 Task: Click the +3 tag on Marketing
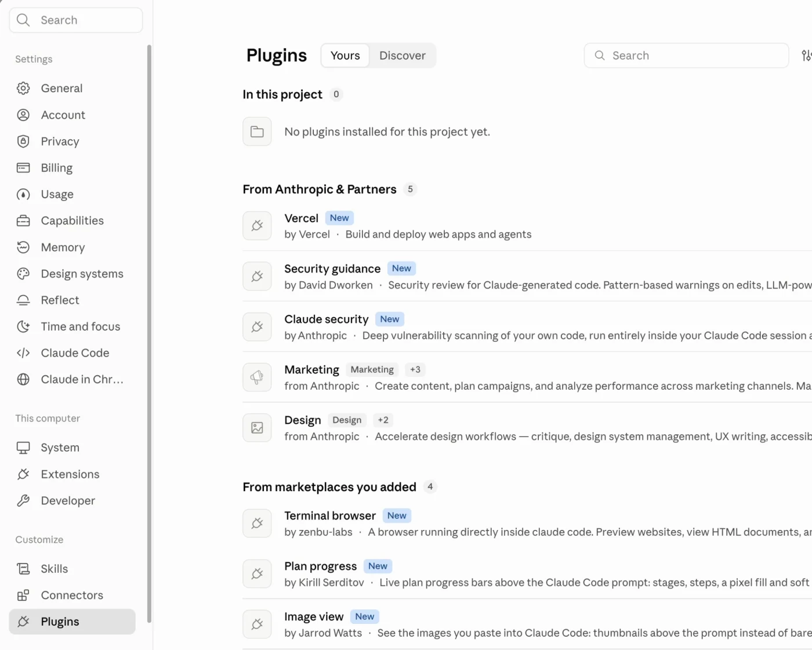click(415, 369)
